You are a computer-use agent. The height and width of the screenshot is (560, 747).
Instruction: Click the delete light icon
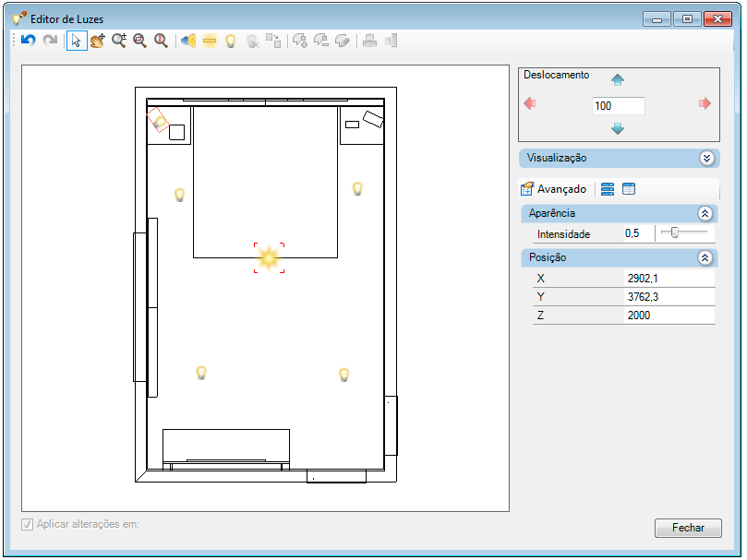[x=252, y=41]
